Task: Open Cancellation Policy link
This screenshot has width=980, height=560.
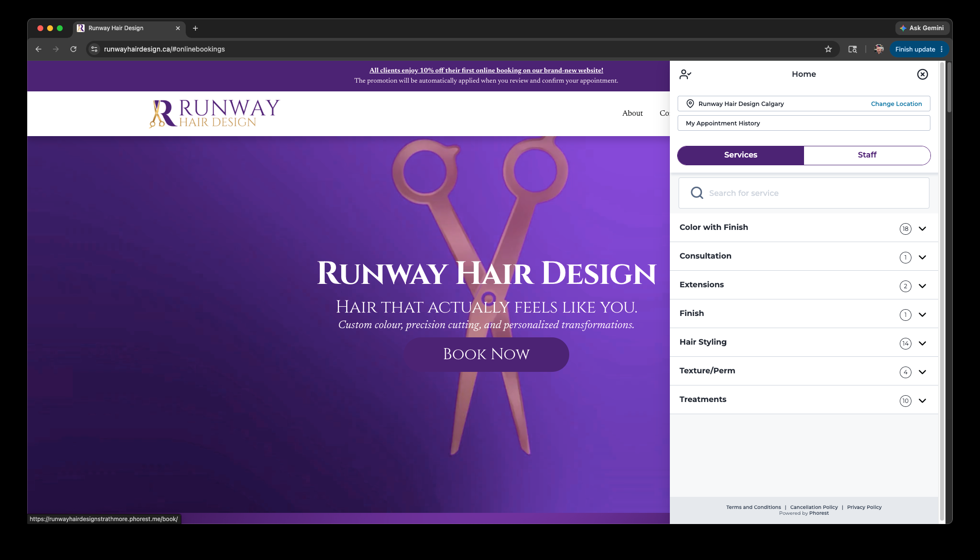Action: pyautogui.click(x=814, y=507)
